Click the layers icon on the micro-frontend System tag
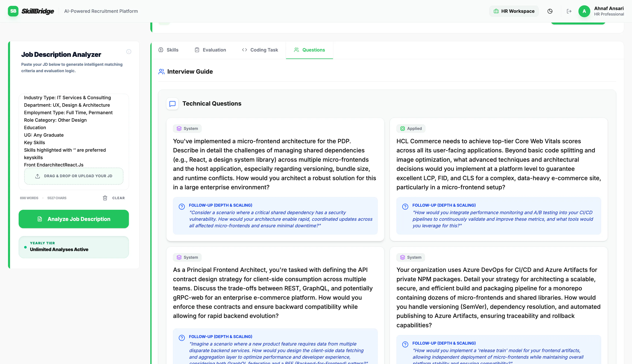Screen dimensions: 632x364 179,128
